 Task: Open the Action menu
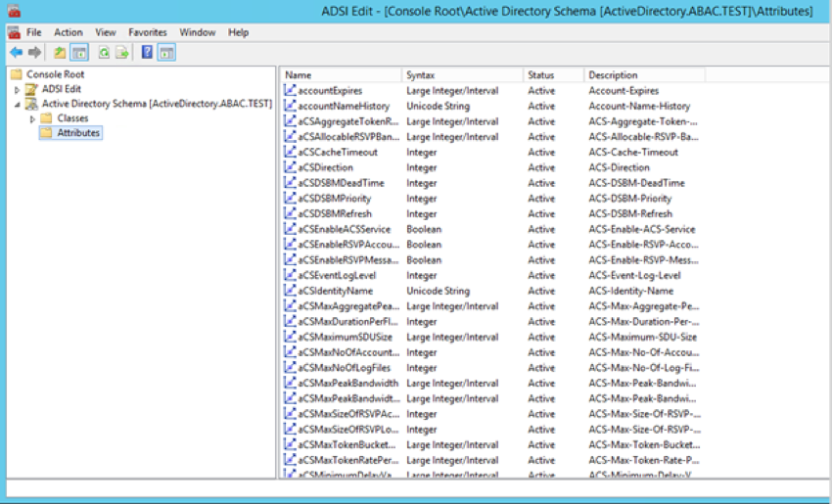click(x=69, y=32)
